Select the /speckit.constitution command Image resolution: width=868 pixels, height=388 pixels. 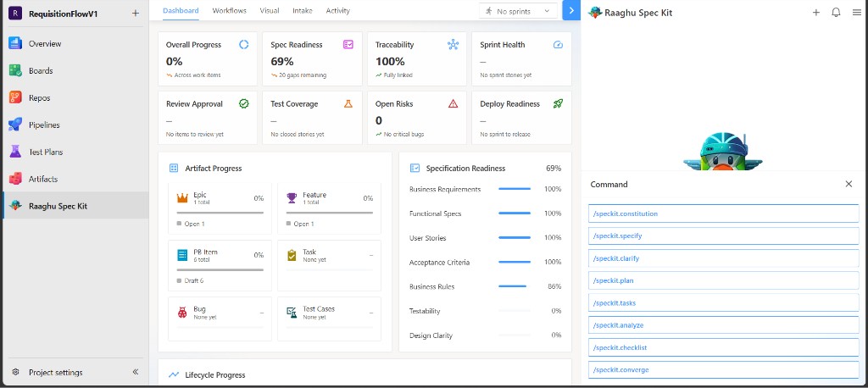723,213
